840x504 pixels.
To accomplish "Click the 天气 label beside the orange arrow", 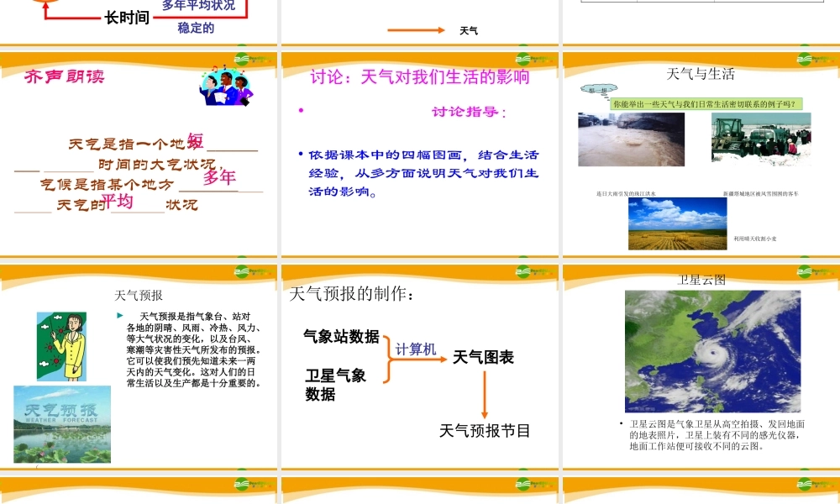I will (x=469, y=31).
